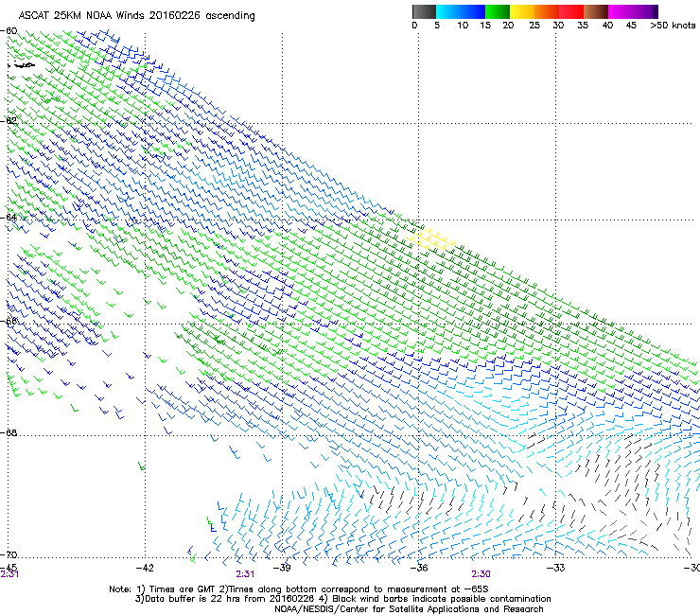
Task: Click the -36 longitude label
Action: coord(419,568)
